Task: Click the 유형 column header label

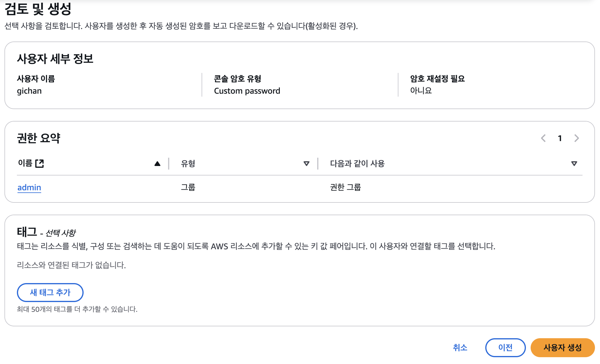Action: [x=188, y=164]
